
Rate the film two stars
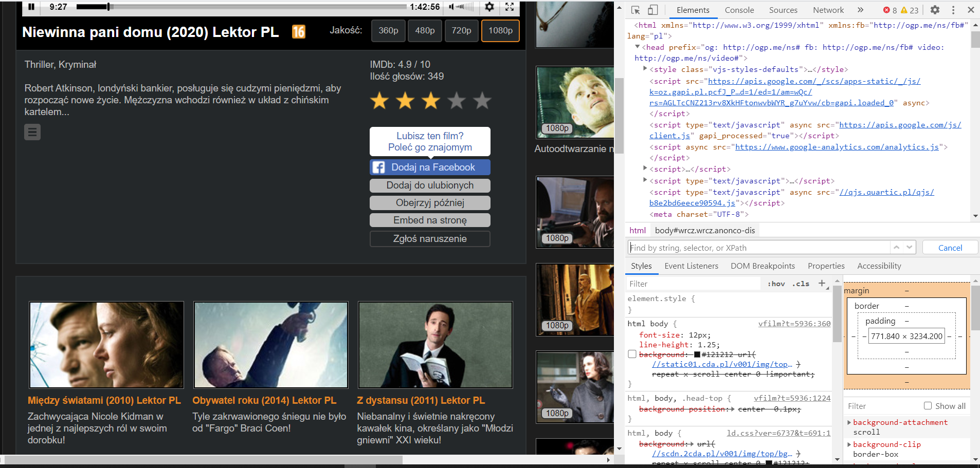(x=405, y=101)
